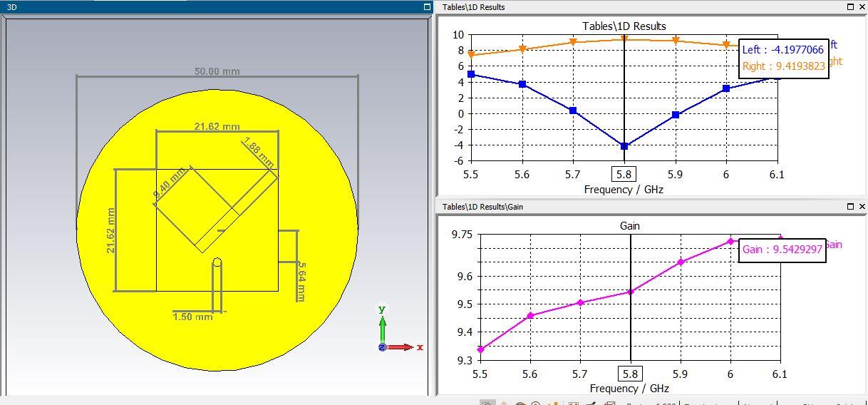Select the 5.64 mm dimension label
Viewport: 868px width, 405px height.
click(301, 281)
